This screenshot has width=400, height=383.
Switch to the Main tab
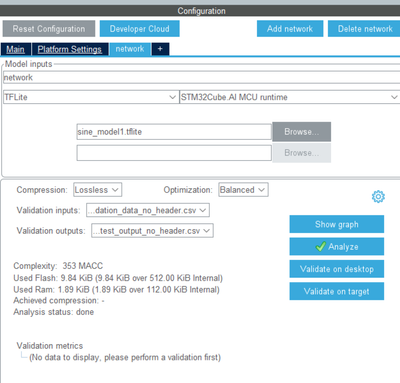16,49
